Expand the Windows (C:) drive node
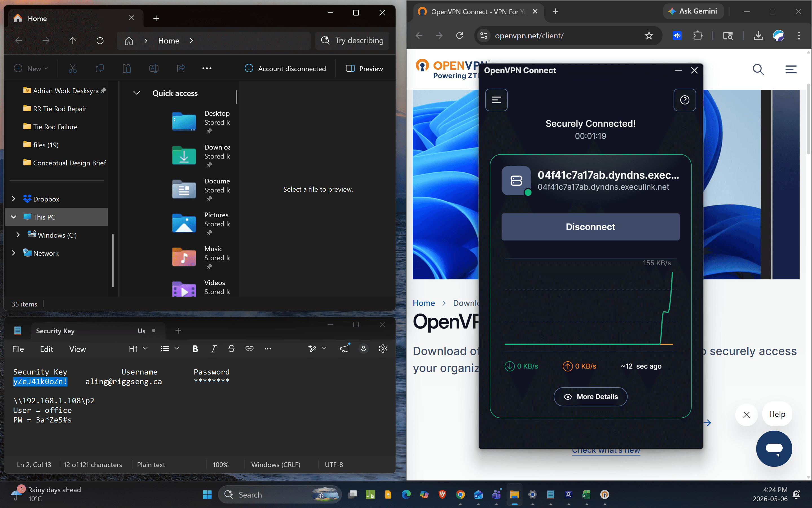812x508 pixels. coord(18,235)
